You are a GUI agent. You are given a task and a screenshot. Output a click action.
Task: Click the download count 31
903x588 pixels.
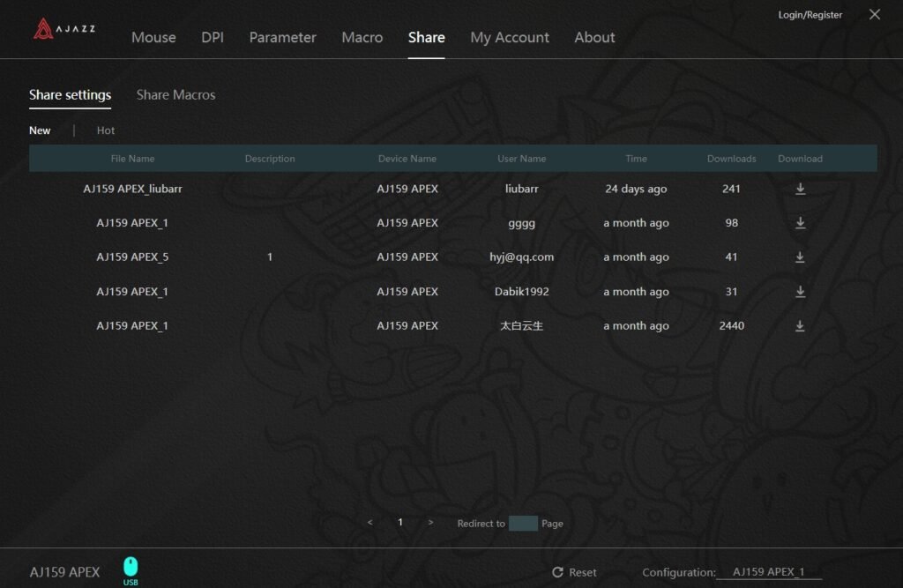pos(731,292)
